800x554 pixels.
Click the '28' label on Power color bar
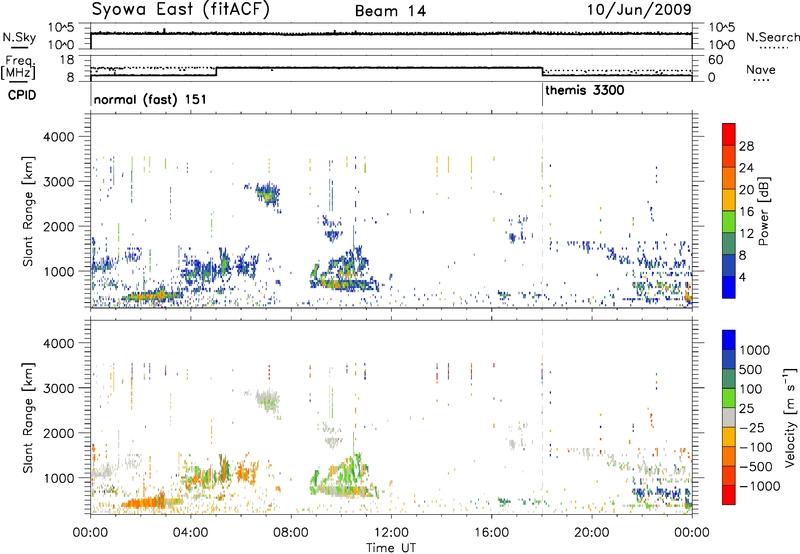tap(746, 146)
